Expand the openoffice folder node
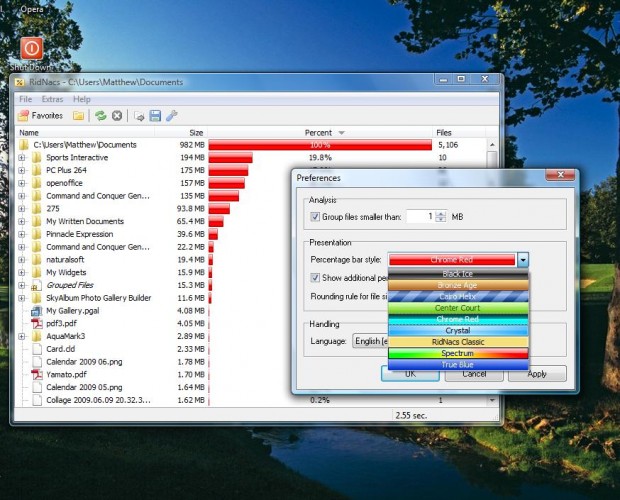 (x=22, y=183)
